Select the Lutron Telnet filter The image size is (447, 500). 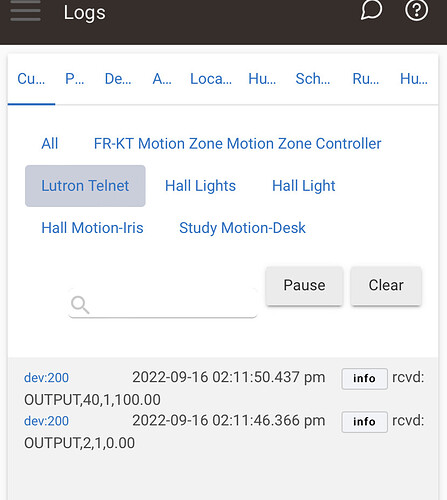[85, 186]
